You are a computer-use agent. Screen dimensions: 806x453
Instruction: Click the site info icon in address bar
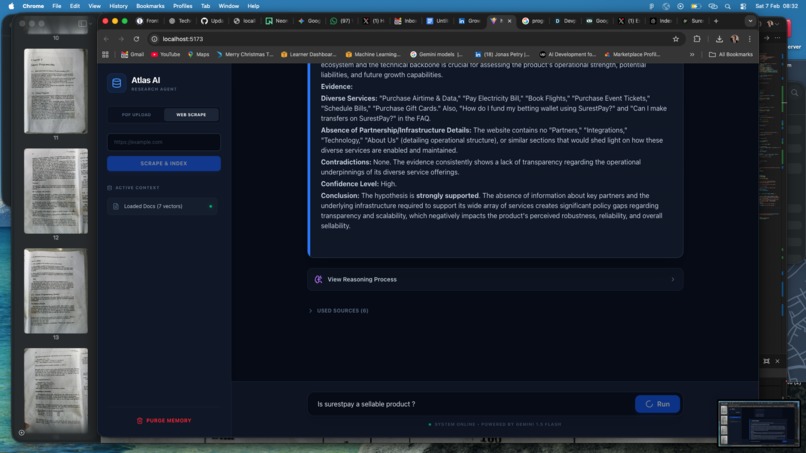click(x=154, y=39)
